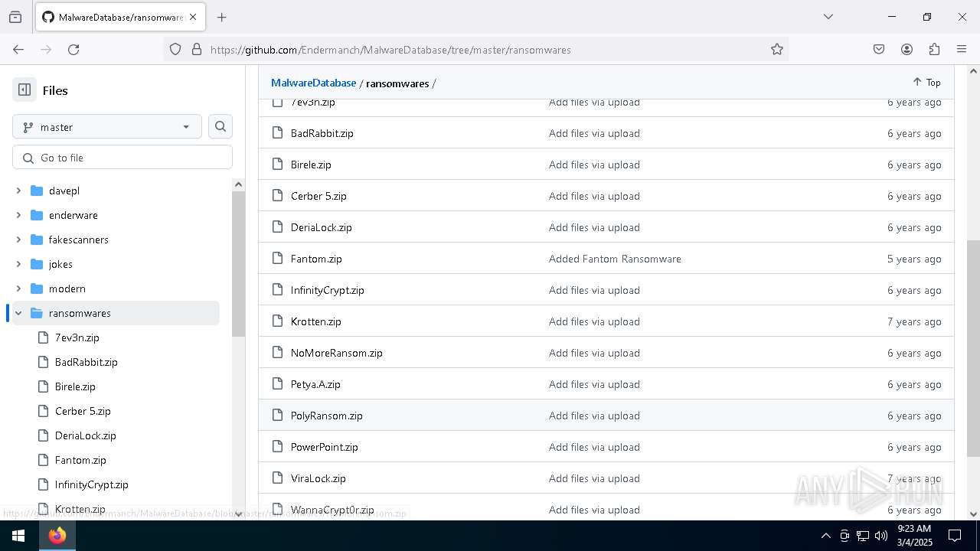The image size is (980, 551).
Task: Open DeriaLock.zip in the sidebar tree
Action: pyautogui.click(x=86, y=435)
